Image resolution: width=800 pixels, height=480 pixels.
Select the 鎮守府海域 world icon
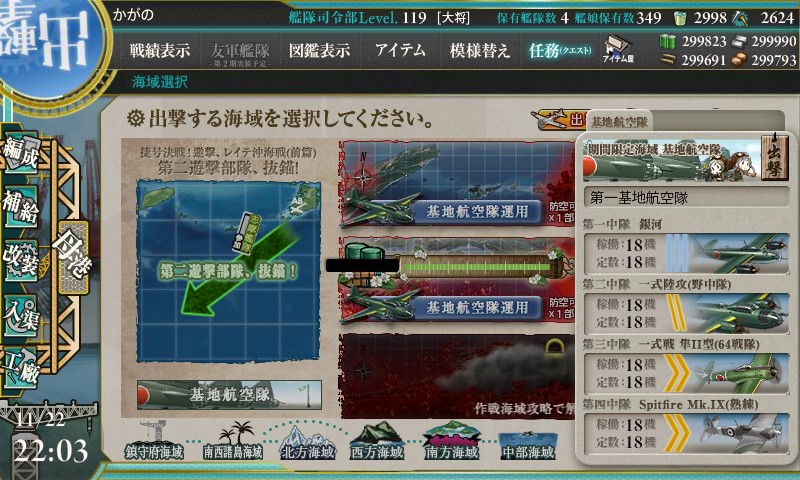[x=154, y=441]
